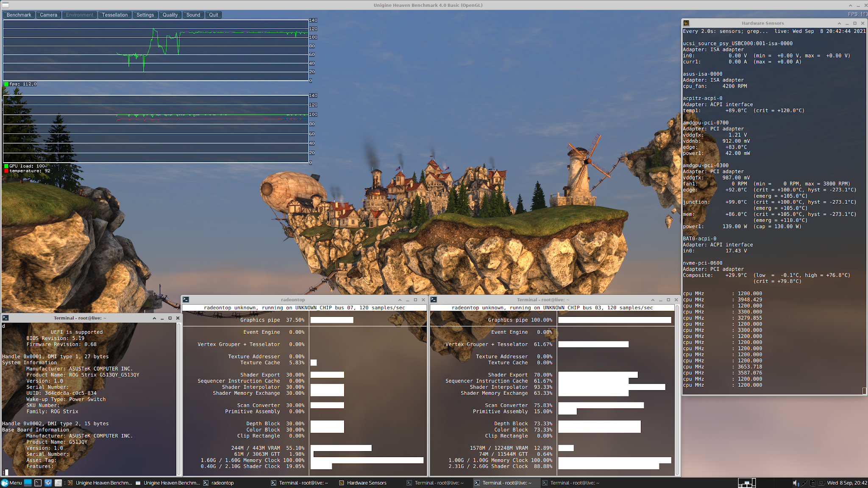The width and height of the screenshot is (868, 488).
Task: Launch the web browser from panel
Action: [x=48, y=482]
